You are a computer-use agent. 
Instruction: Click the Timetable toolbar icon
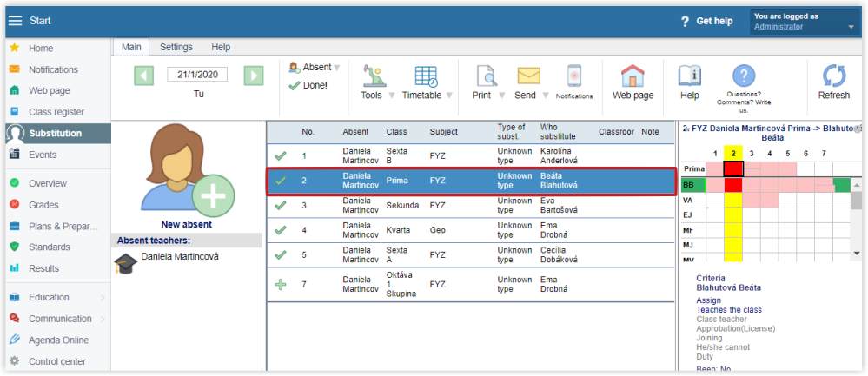(426, 76)
